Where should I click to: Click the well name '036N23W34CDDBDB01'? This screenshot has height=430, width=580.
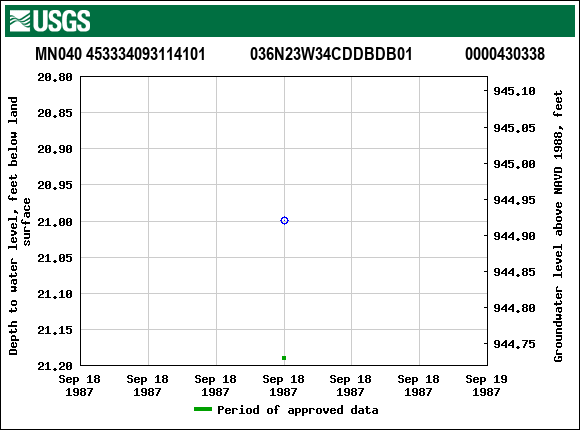pyautogui.click(x=331, y=54)
